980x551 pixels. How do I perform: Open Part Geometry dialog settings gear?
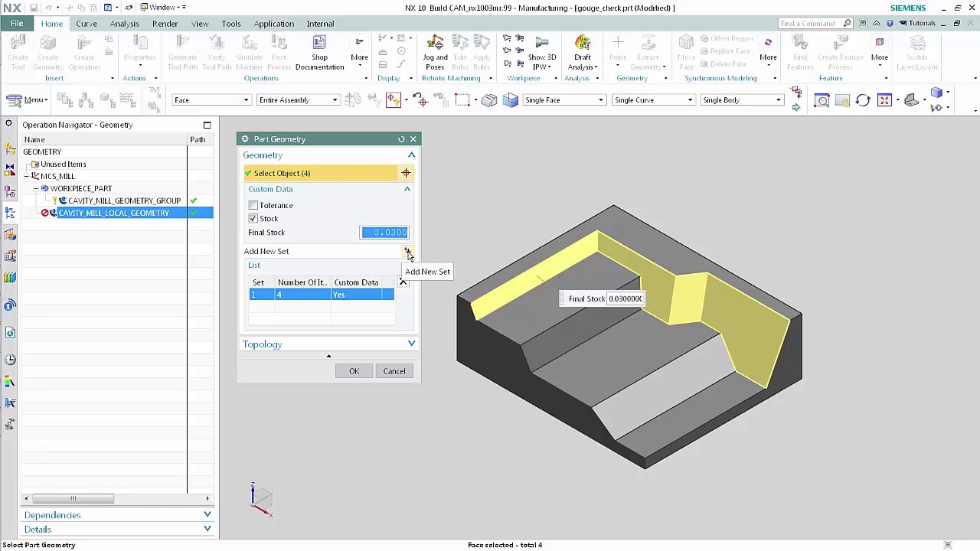coord(245,139)
